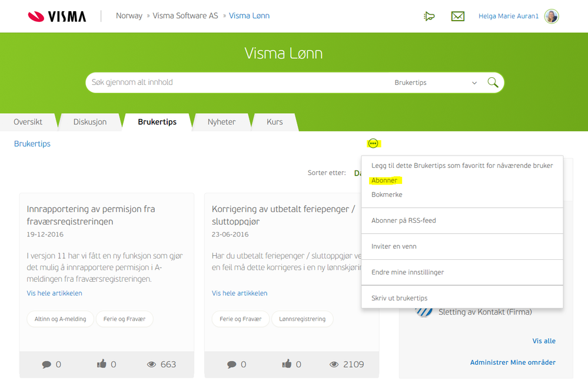Click comment icon on Innrapportering article
588x383 pixels.
[46, 364]
